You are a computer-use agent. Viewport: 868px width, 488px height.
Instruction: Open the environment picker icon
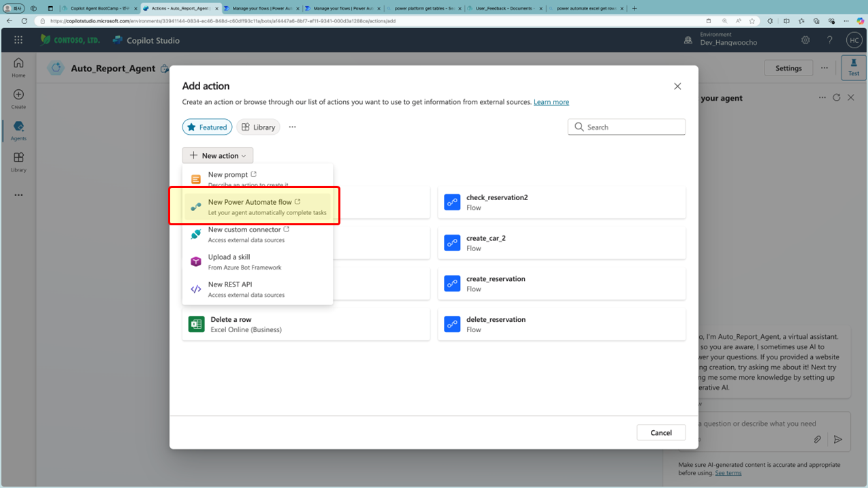point(688,40)
